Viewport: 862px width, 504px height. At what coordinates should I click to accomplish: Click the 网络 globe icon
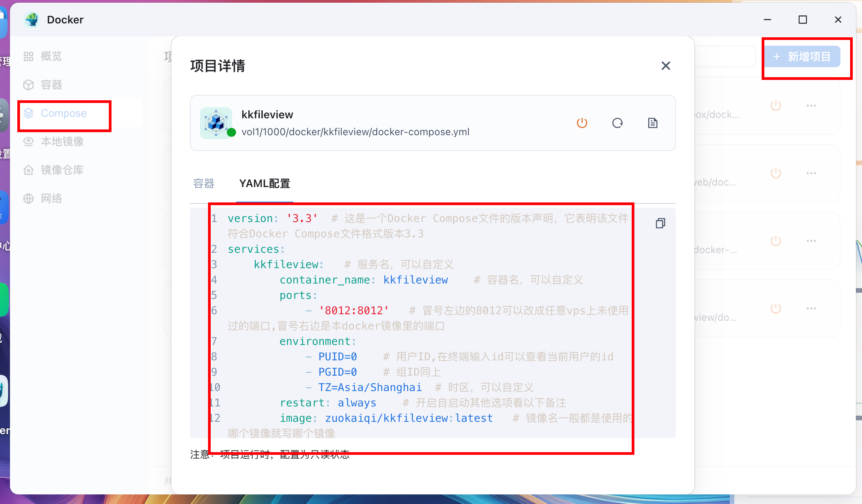(28, 199)
